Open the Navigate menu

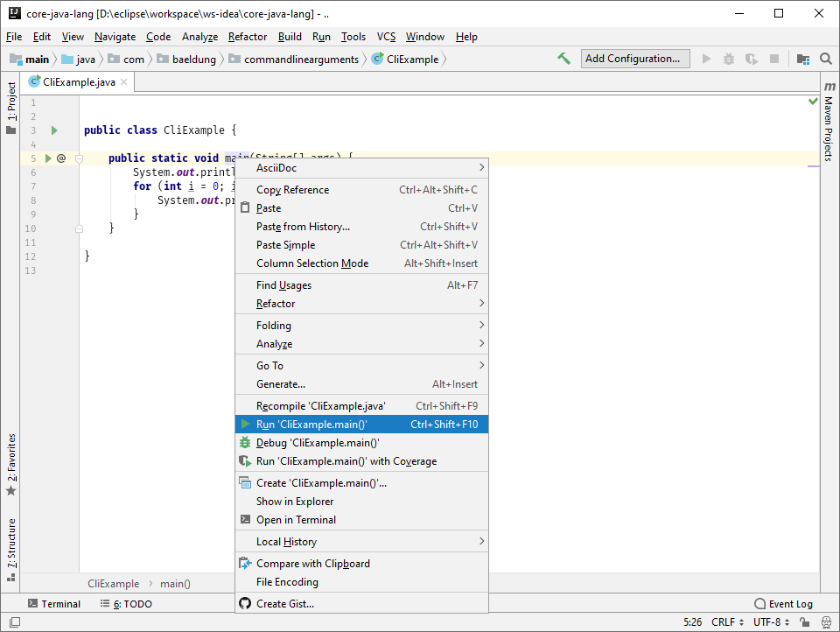click(x=115, y=37)
